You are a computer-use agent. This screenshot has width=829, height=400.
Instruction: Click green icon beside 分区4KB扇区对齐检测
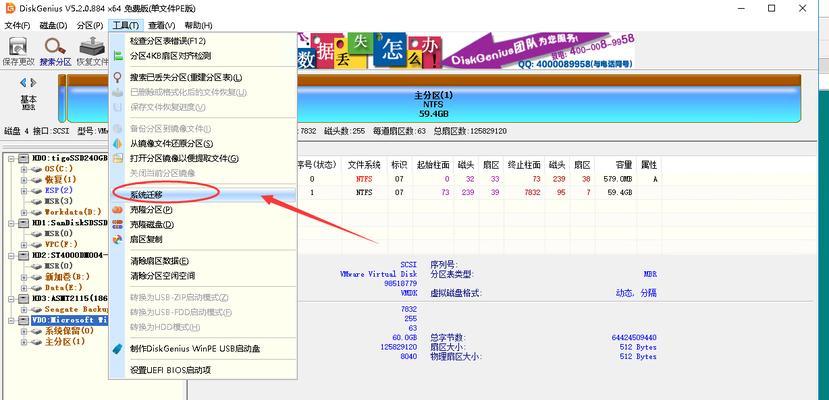click(118, 56)
